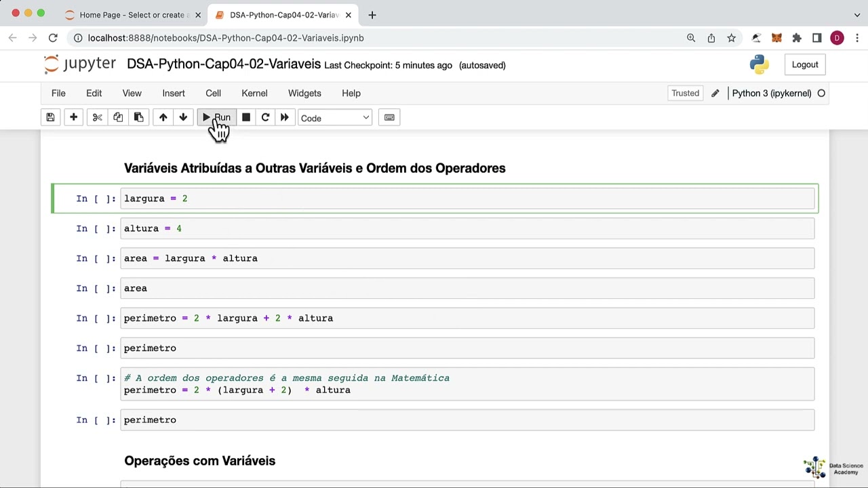Screen dimensions: 868x488
Task: Select the cell containing only area
Action: coord(468,288)
